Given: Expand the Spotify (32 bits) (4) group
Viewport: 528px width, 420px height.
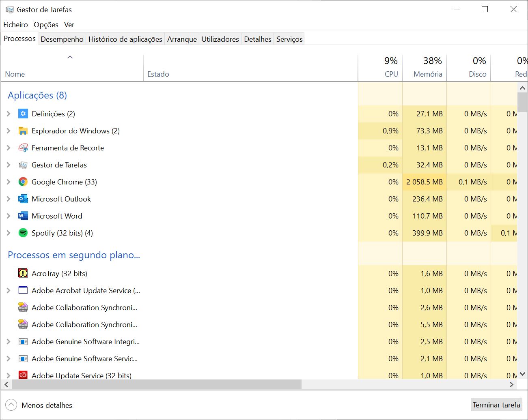Looking at the screenshot, I should coord(9,233).
